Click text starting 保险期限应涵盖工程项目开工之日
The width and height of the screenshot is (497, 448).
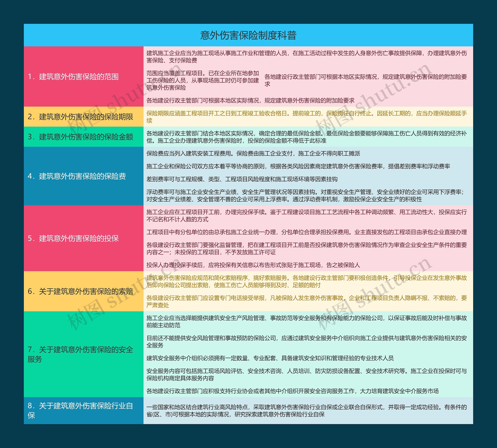pos(307,117)
